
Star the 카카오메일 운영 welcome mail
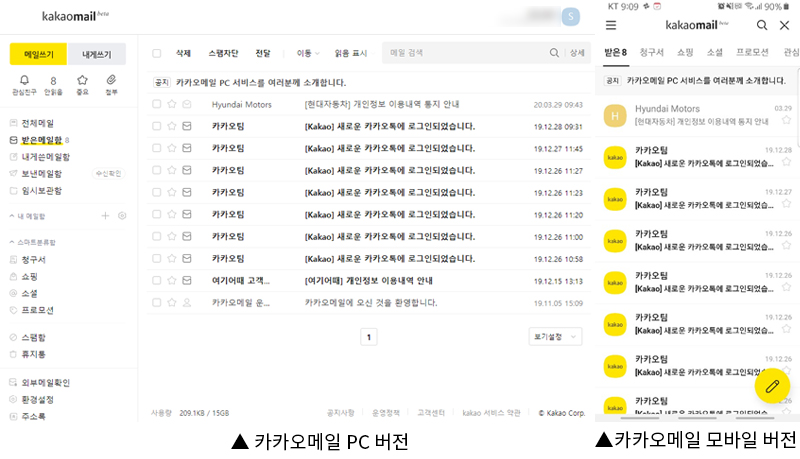[172, 302]
